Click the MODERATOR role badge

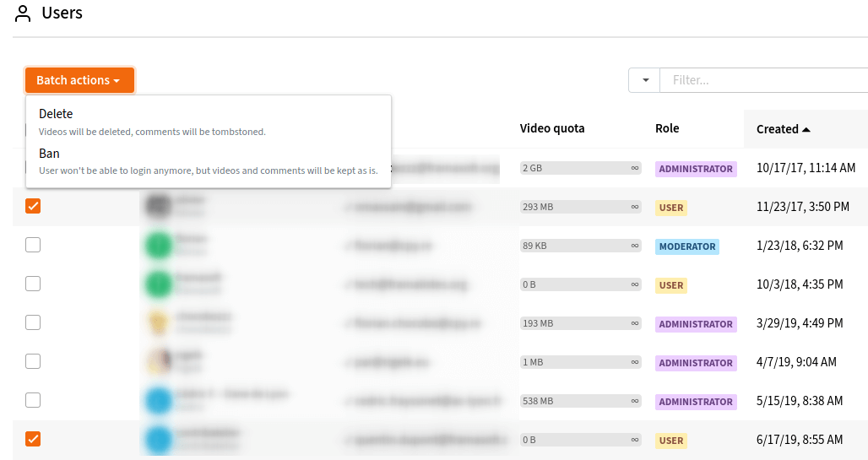[687, 246]
